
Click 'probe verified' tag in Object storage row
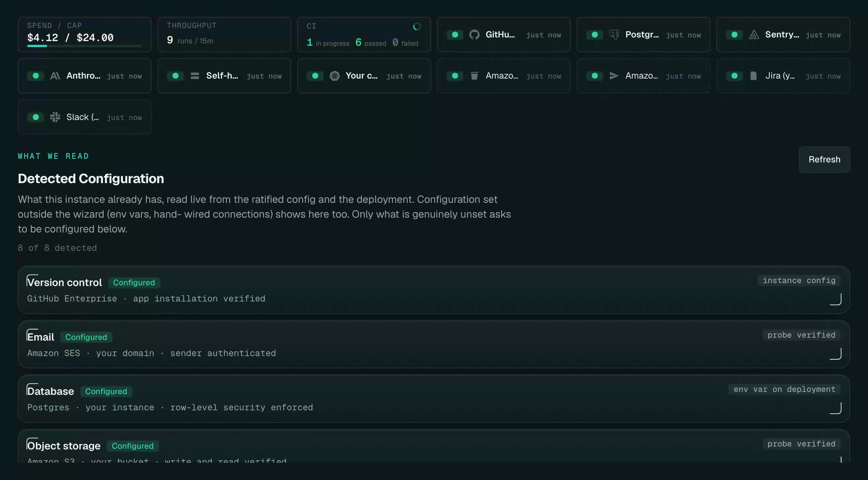click(x=801, y=444)
